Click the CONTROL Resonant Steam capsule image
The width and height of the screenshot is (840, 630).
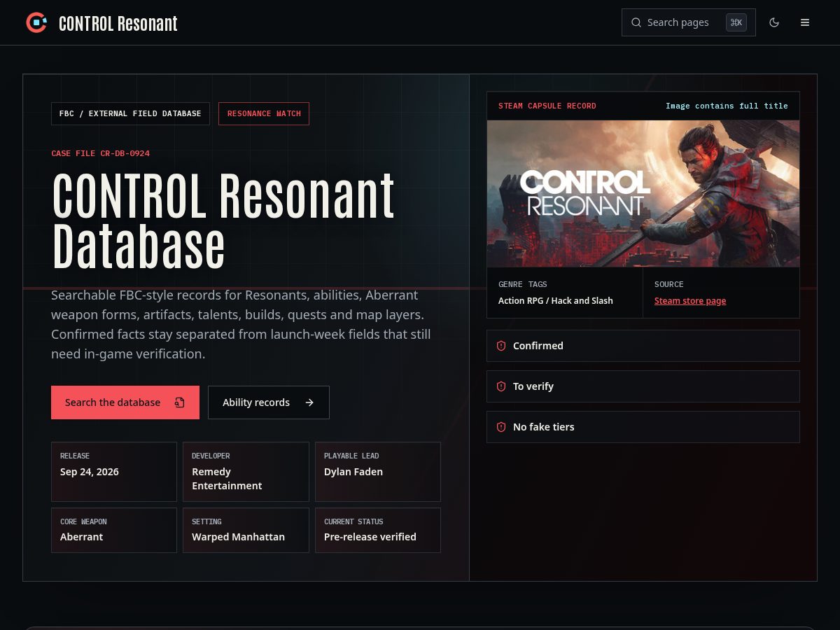[x=643, y=193]
